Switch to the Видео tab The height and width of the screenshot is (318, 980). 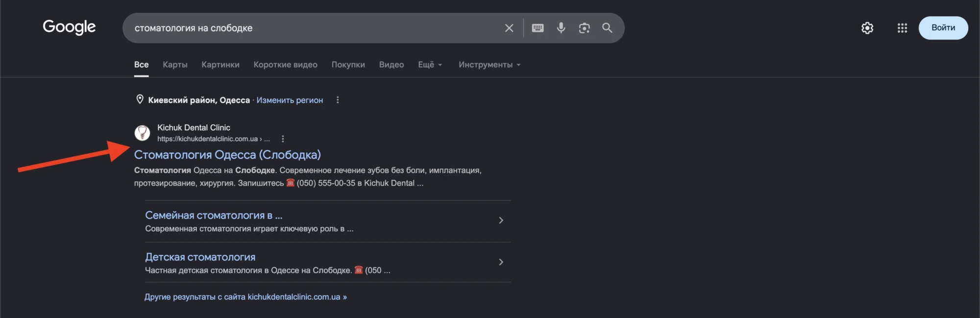point(392,65)
